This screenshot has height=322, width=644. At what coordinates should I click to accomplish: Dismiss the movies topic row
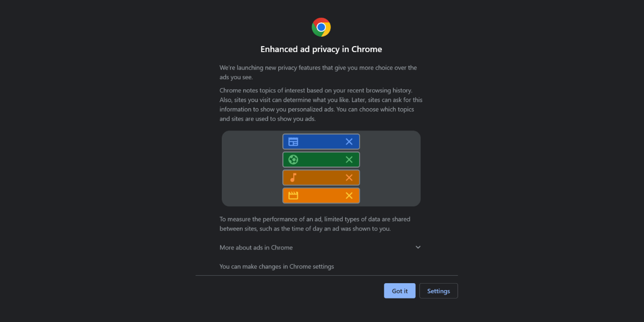349,195
